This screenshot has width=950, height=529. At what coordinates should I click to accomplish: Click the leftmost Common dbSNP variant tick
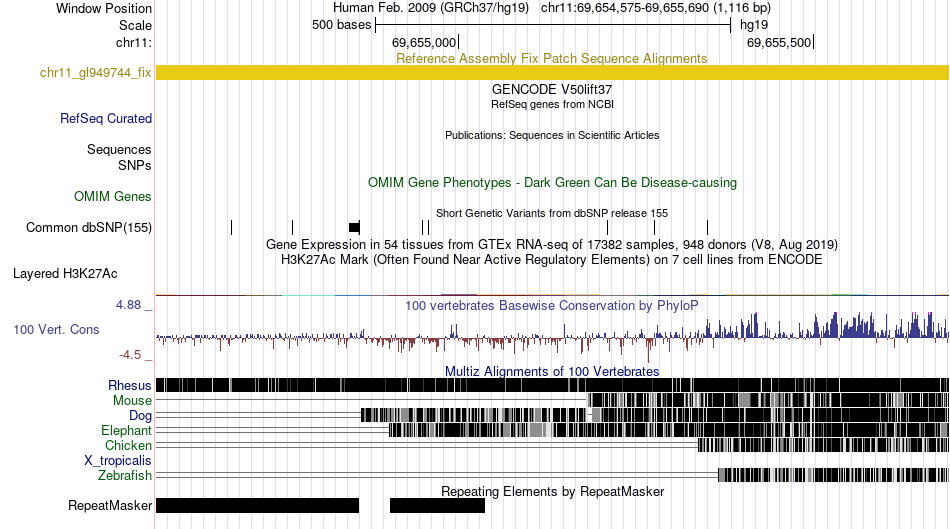[x=231, y=227]
